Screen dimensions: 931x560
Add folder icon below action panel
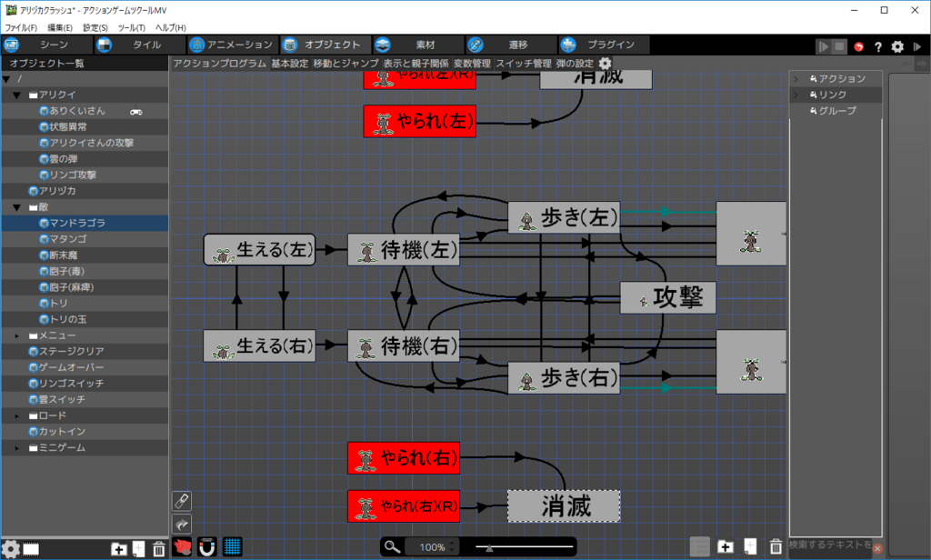[x=725, y=546]
